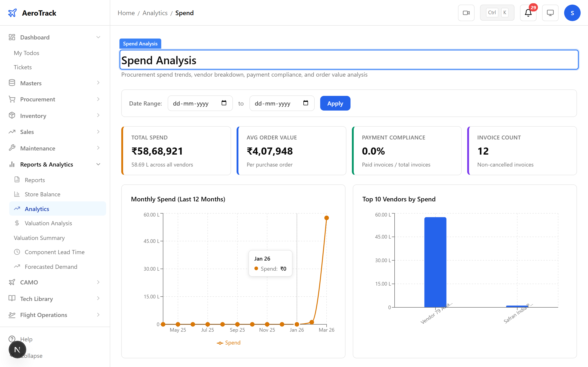
Task: Click the Maintenance wrench icon
Action: click(x=12, y=148)
